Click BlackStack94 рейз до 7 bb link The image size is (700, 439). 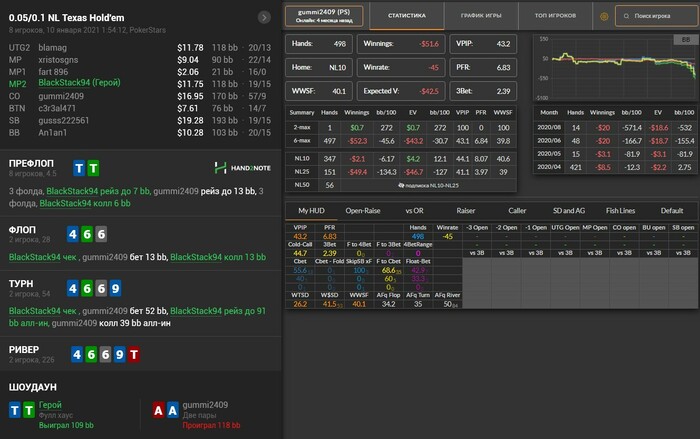click(98, 191)
